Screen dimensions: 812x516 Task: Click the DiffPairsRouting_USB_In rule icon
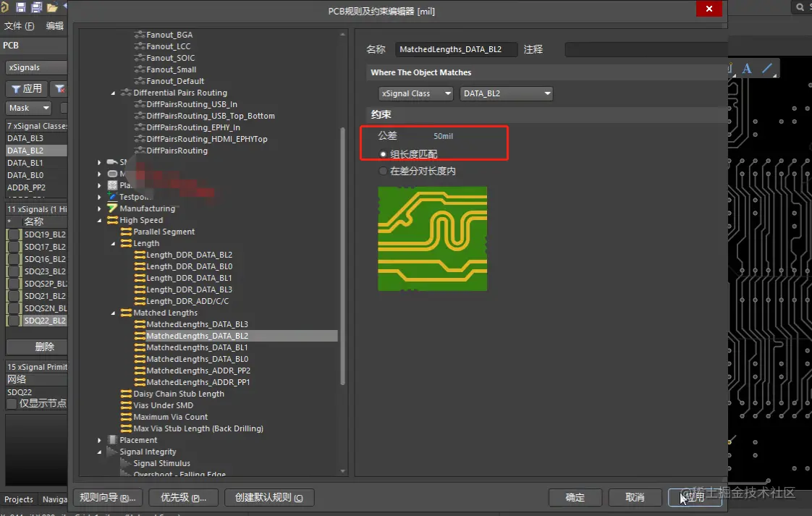(x=139, y=104)
